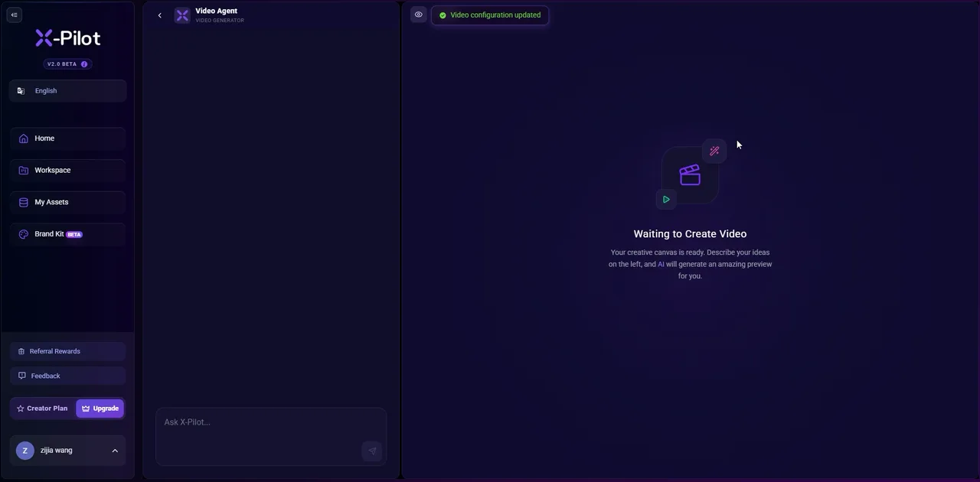Click the clapperboard video icon

pos(690,175)
